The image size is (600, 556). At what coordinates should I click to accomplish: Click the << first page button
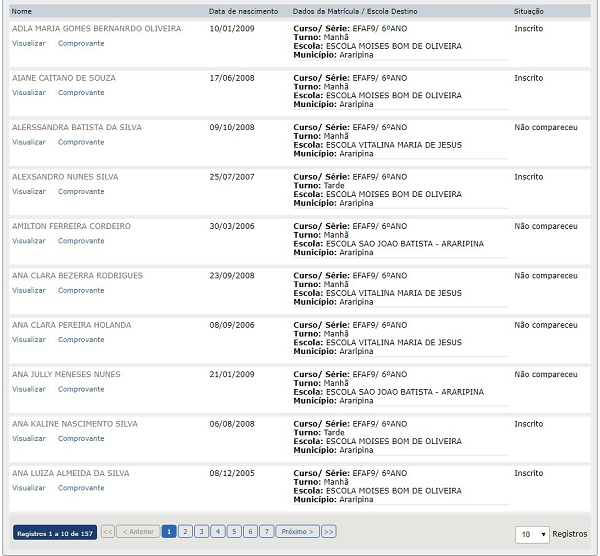click(x=107, y=532)
